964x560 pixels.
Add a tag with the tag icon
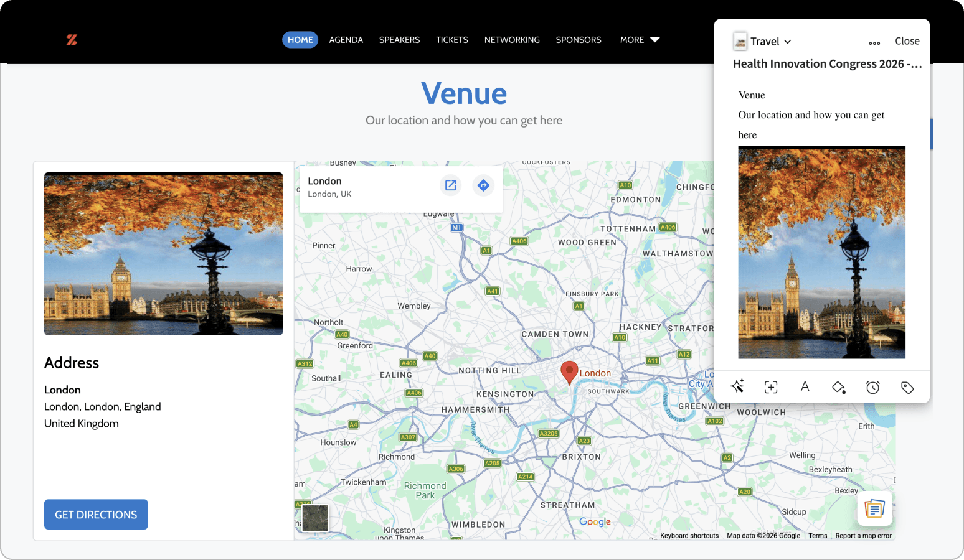(x=907, y=388)
